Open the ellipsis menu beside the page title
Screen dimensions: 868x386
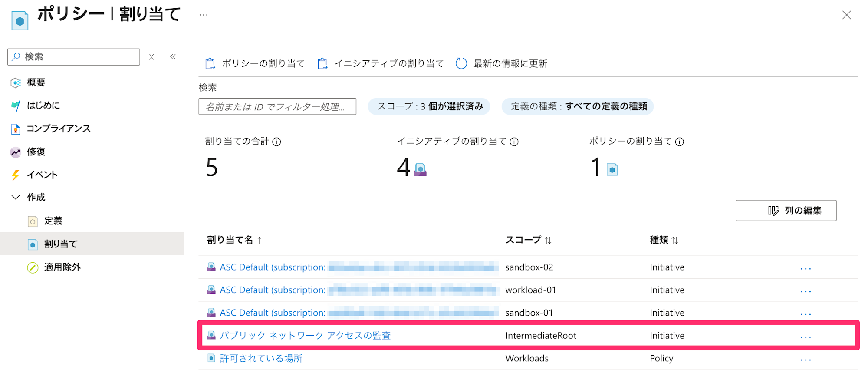pyautogui.click(x=204, y=15)
